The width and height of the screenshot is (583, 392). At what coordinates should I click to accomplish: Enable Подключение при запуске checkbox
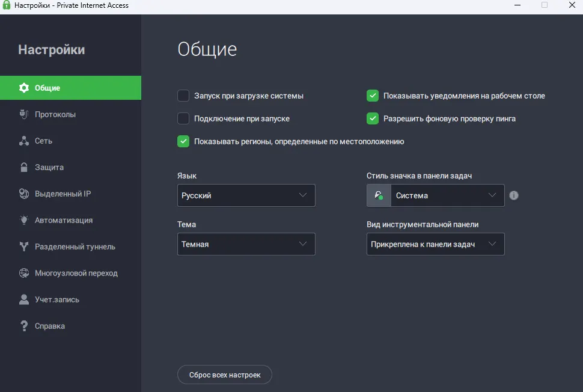coord(183,118)
